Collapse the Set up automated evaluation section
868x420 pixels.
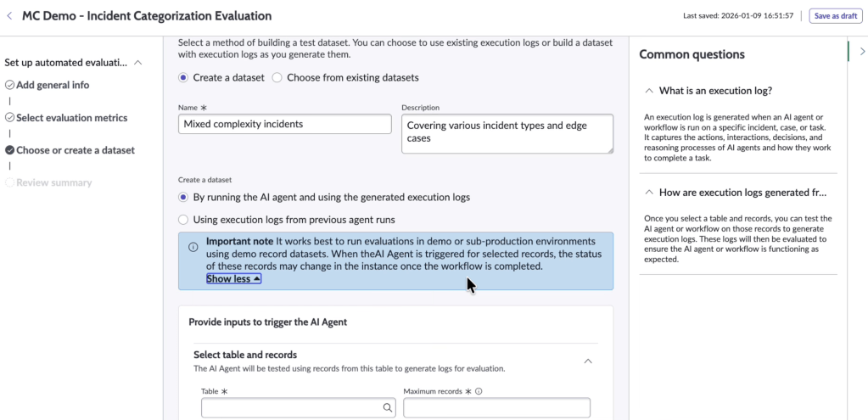pyautogui.click(x=138, y=63)
